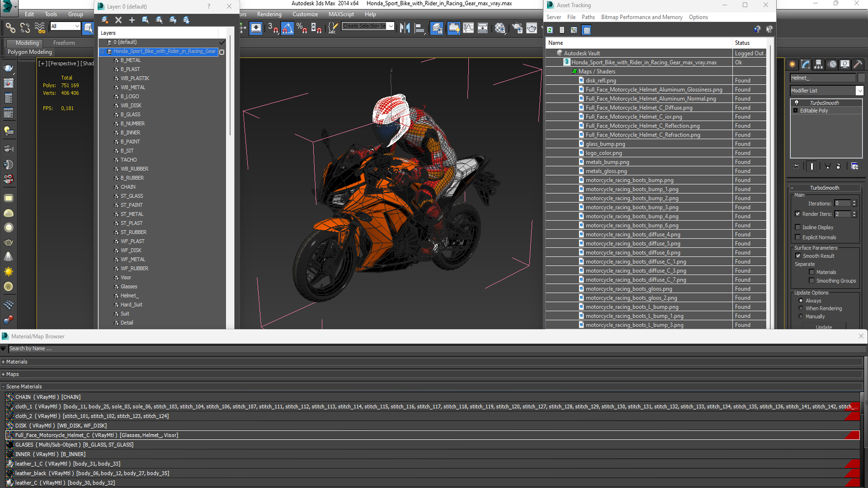This screenshot has height=488, width=868.
Task: Expand the Maps group in Material Browser
Action: pos(3,374)
